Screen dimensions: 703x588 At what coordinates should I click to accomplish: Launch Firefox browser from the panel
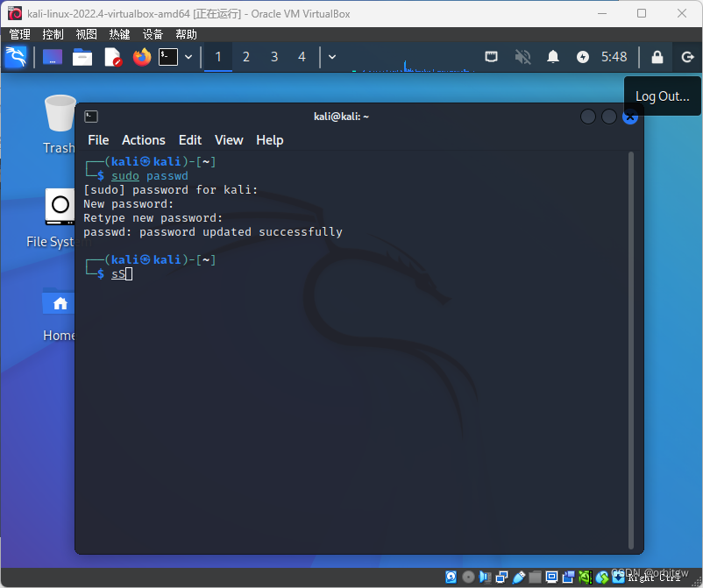[x=142, y=57]
